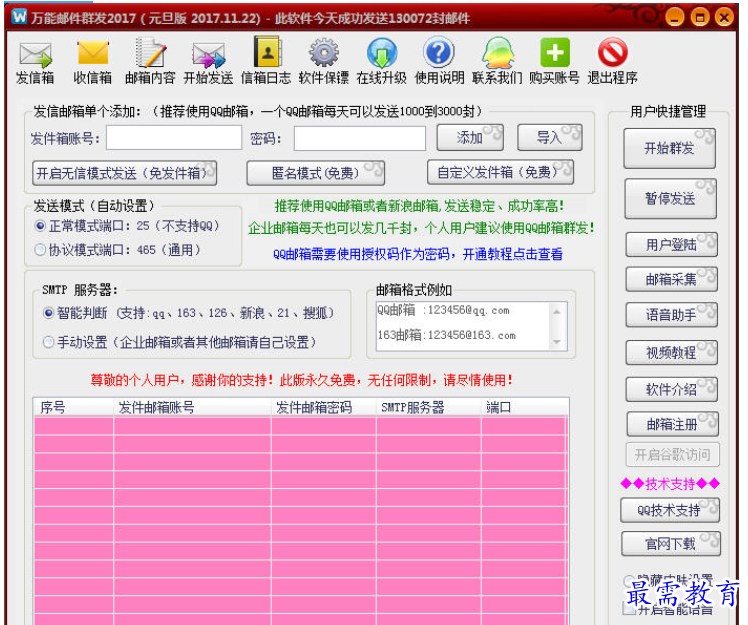Click the 匿名模式（免费） button
This screenshot has width=748, height=625.
pyautogui.click(x=314, y=173)
